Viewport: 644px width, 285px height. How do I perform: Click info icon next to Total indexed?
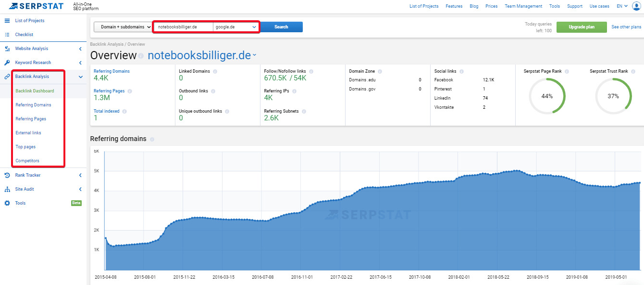click(x=124, y=111)
